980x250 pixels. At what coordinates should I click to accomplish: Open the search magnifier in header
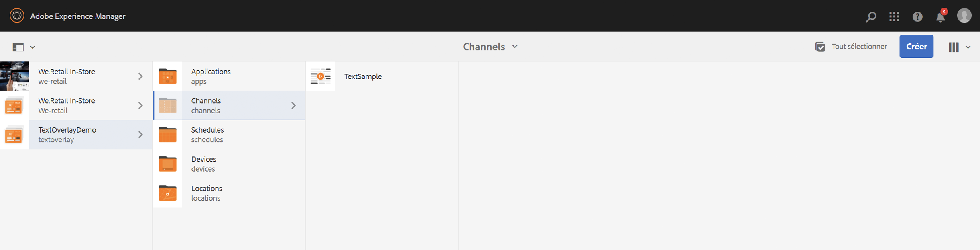point(871,16)
